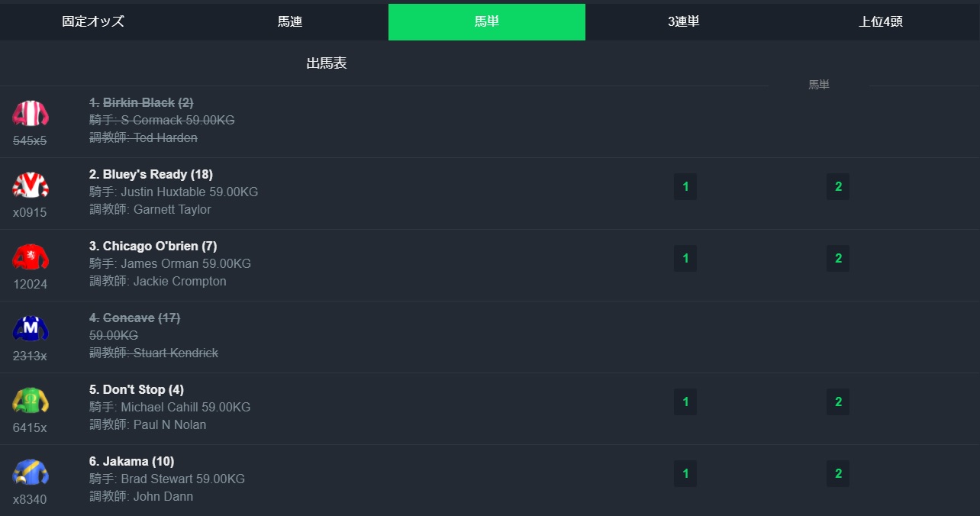Choose Jakama for 2nd position
The width and height of the screenshot is (980, 516).
pyautogui.click(x=838, y=474)
